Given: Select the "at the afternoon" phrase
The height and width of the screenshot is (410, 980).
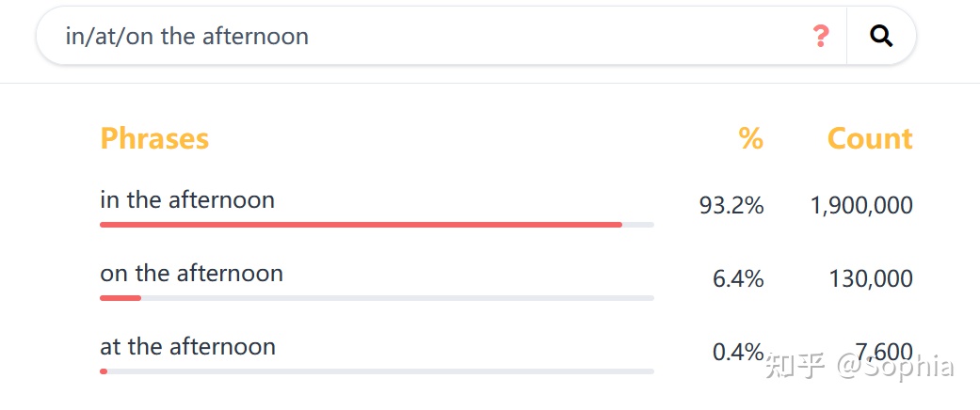Looking at the screenshot, I should pos(187,346).
